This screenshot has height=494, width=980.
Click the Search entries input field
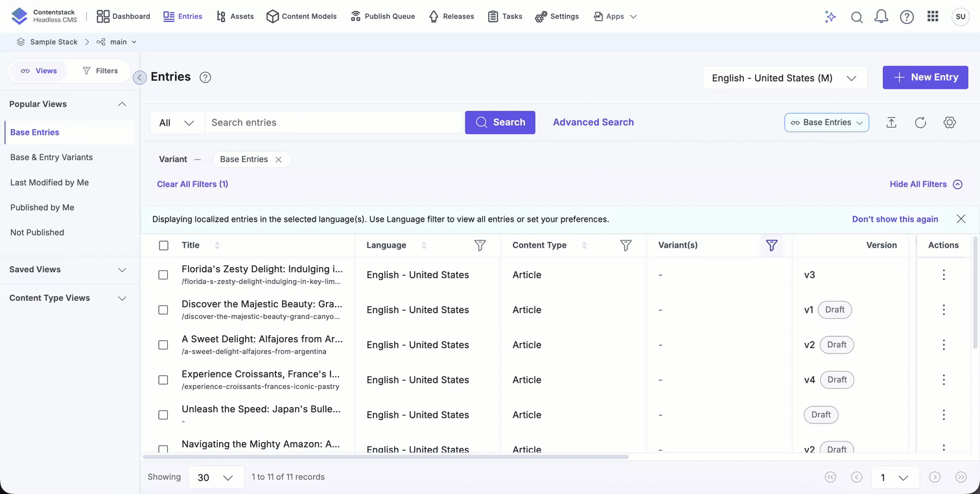click(334, 123)
